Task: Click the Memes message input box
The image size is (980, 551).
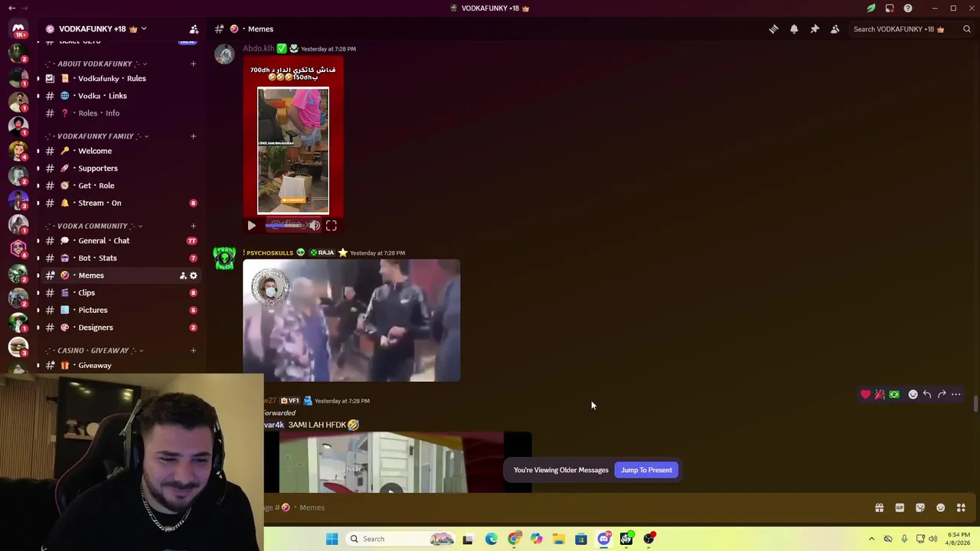Action: pos(567,507)
